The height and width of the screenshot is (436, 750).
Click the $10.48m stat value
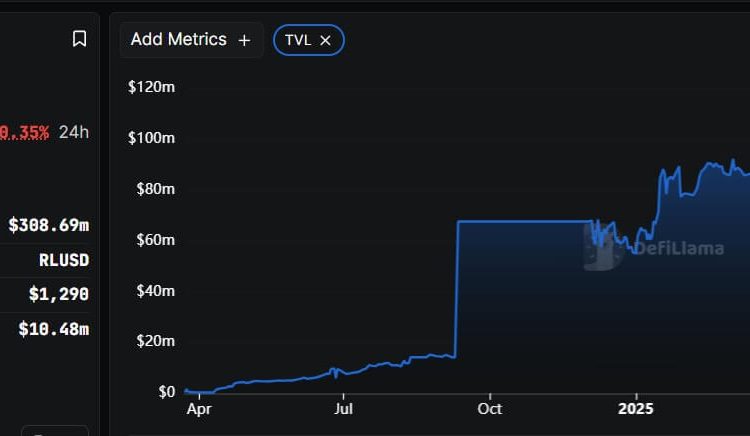click(x=53, y=328)
